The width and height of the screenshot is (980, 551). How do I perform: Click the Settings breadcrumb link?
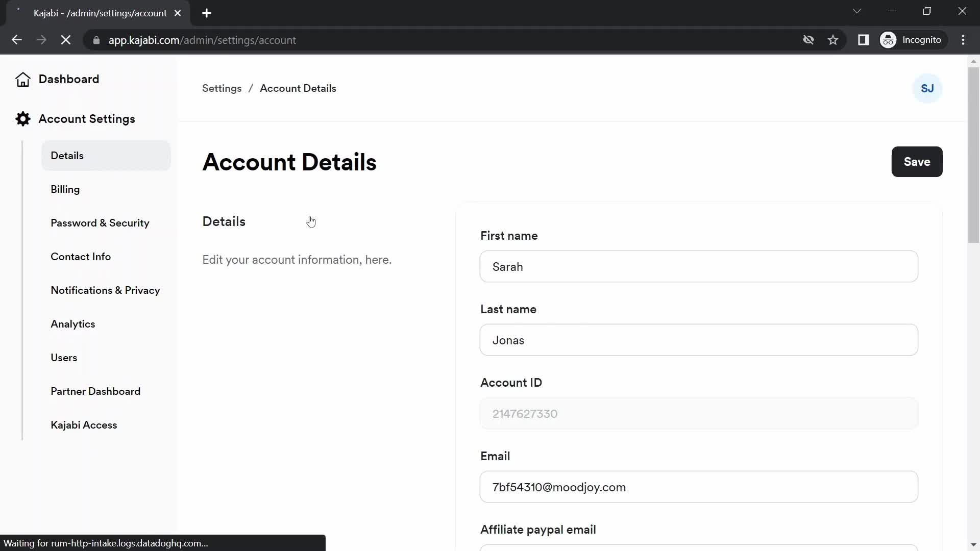tap(222, 88)
